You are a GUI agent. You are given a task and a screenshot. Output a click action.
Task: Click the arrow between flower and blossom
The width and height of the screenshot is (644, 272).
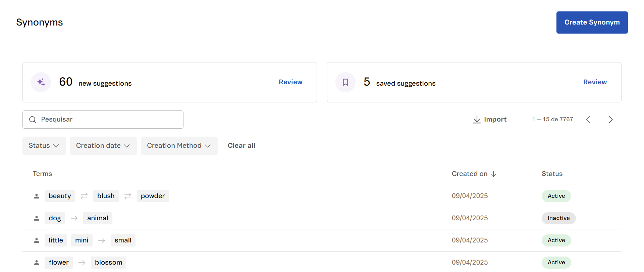coord(82,263)
